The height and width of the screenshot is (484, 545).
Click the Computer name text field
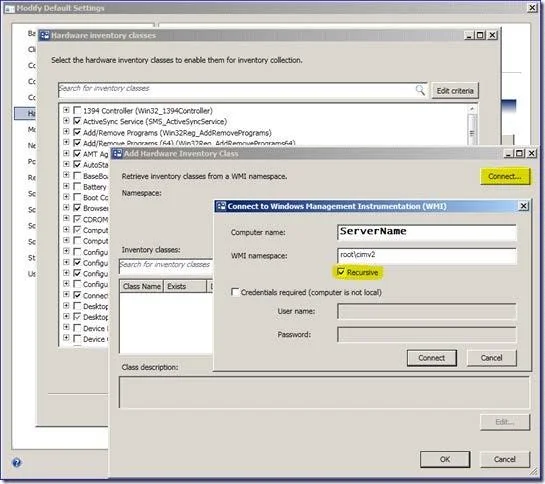(426, 232)
